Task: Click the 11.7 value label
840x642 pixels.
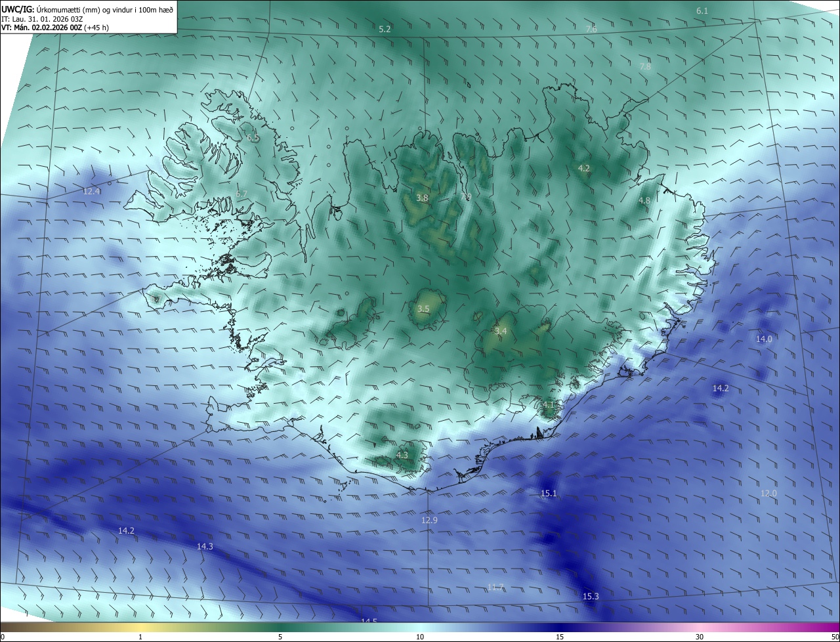Action: [495, 587]
